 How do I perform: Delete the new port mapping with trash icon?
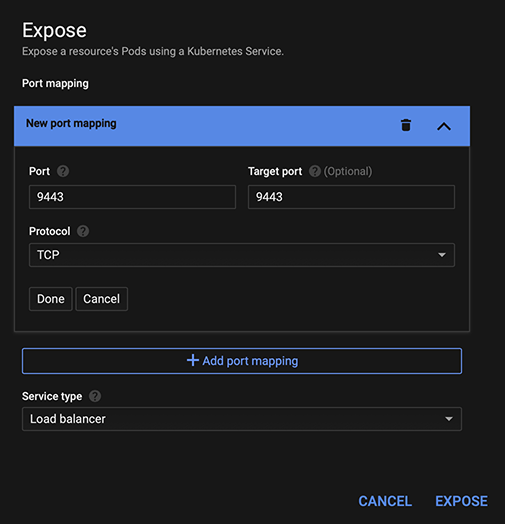(x=406, y=125)
